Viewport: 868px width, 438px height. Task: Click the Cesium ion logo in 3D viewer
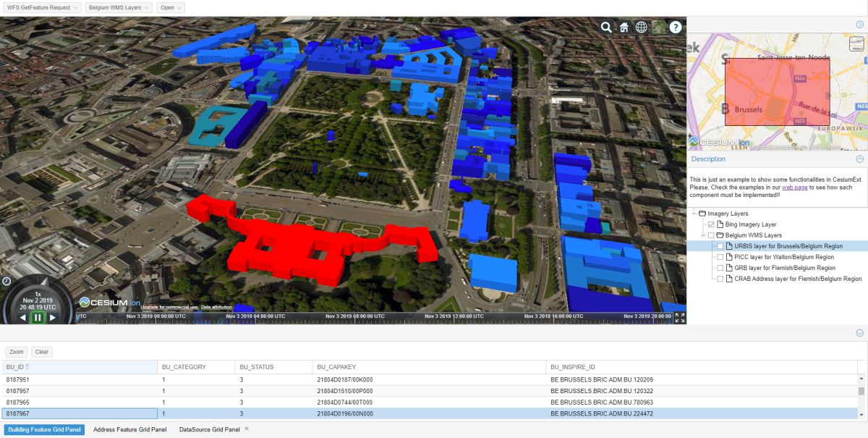(x=109, y=302)
